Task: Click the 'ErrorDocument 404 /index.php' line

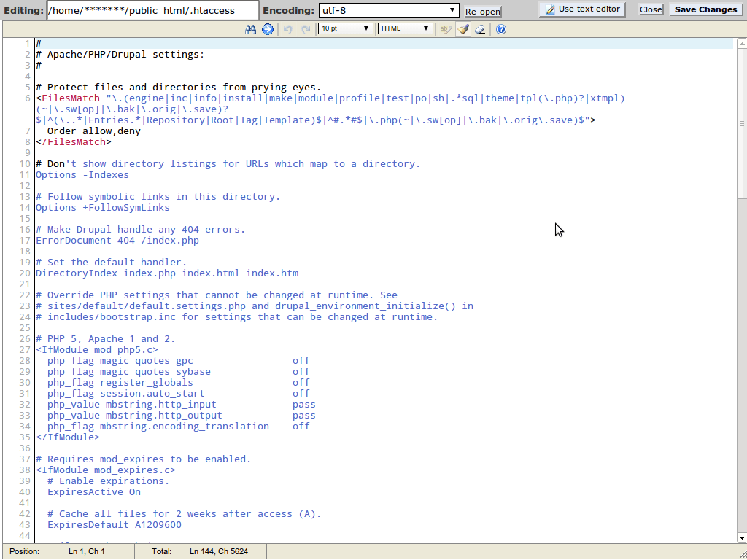Action: click(117, 241)
